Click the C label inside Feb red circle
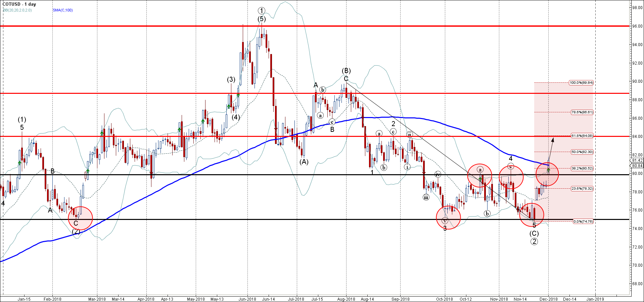 click(76, 223)
